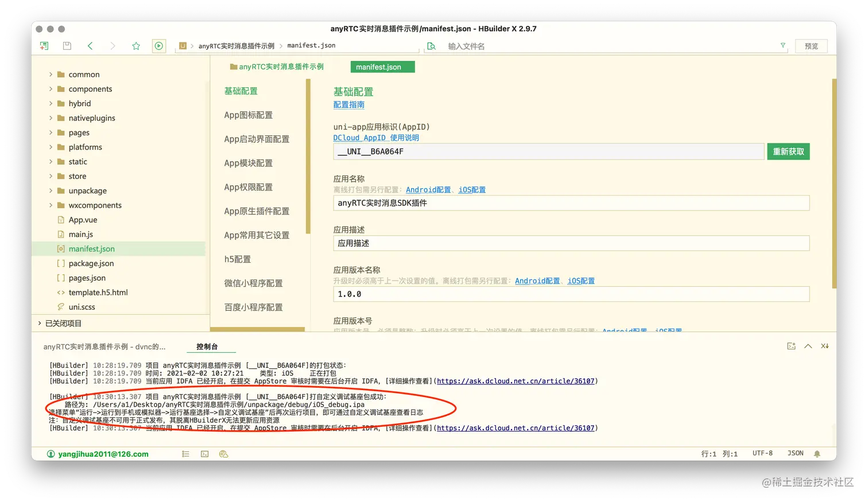Go forward with the right arrow icon

(x=113, y=46)
